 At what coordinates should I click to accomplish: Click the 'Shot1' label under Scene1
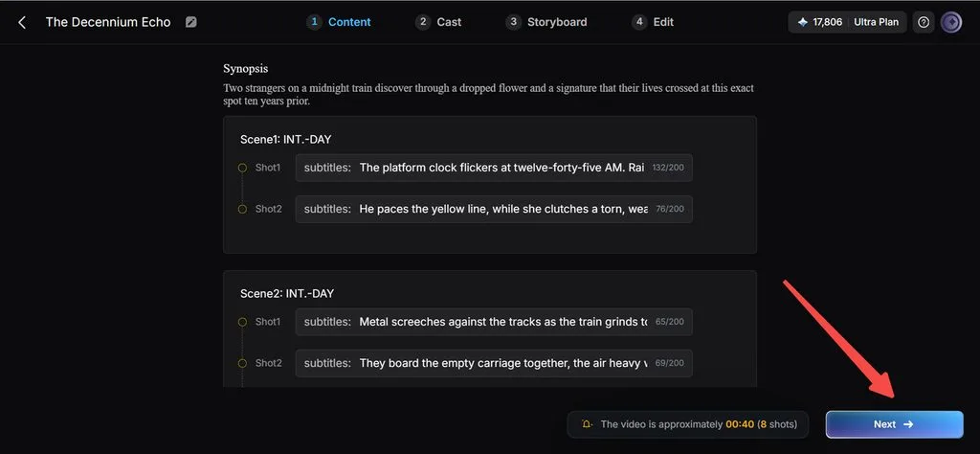[x=268, y=168]
